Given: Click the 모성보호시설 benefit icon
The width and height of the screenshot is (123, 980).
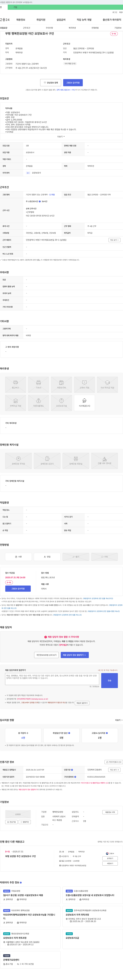Looking at the screenshot, I should tap(61, 403).
